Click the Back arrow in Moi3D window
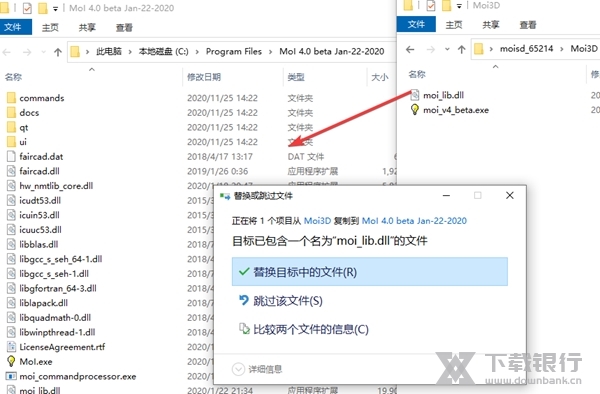 click(410, 49)
